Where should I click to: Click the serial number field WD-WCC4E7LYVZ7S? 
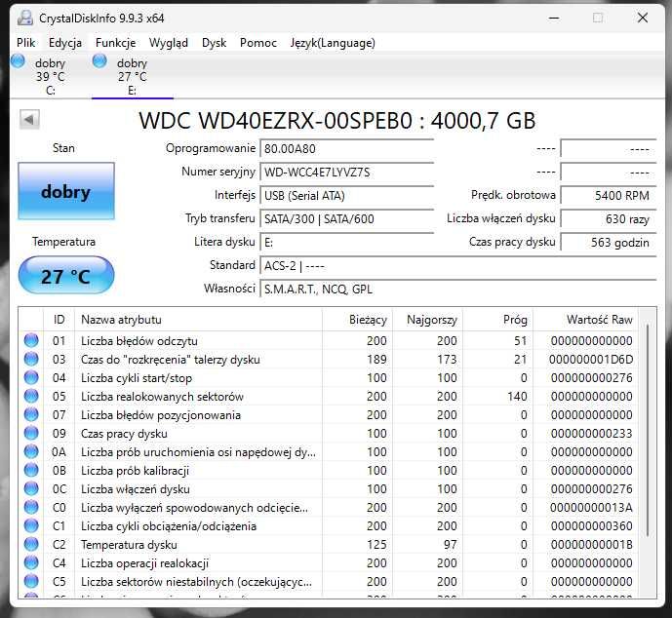[x=346, y=173]
